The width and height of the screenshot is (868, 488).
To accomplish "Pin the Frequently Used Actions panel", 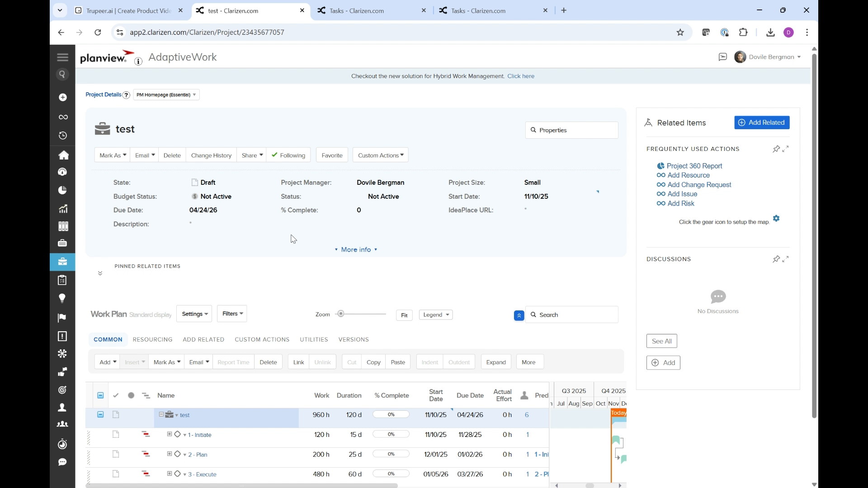I will pos(776,149).
